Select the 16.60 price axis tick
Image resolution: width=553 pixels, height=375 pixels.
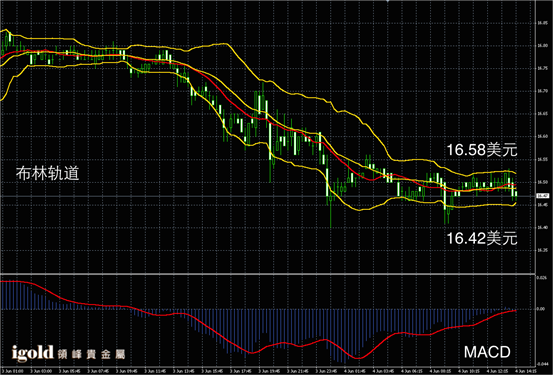click(x=542, y=137)
